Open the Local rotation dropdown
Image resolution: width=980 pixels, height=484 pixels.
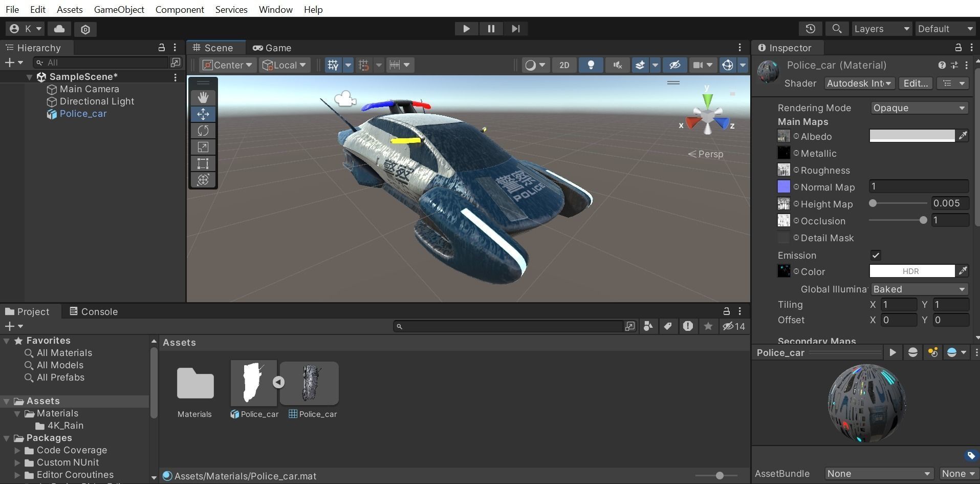click(x=284, y=65)
